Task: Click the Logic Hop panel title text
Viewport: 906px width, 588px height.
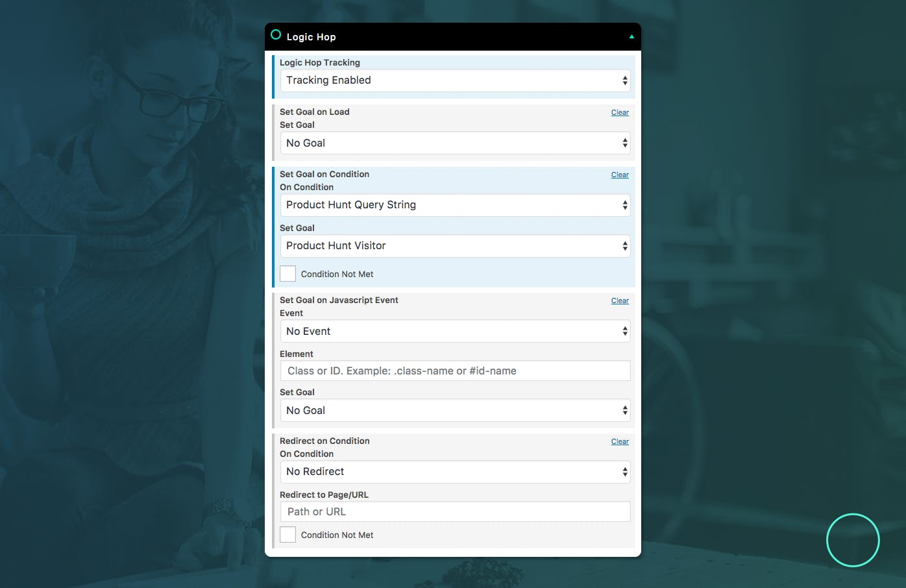Action: (311, 37)
